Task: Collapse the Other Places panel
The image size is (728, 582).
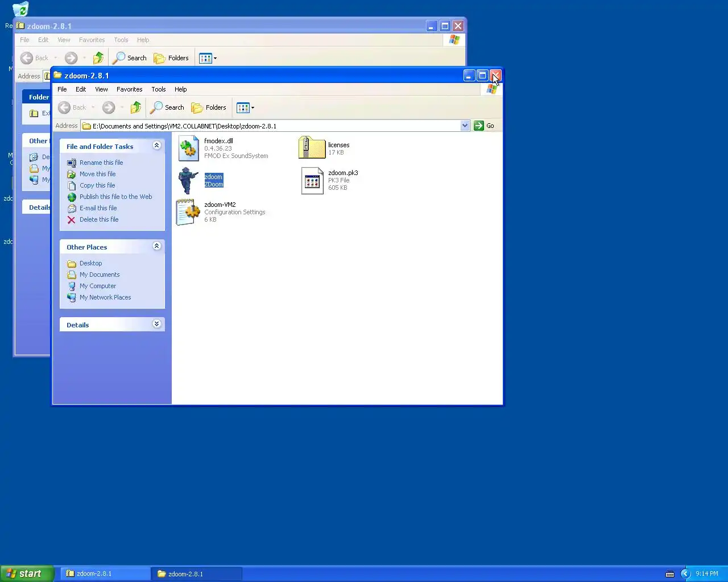Action: click(157, 246)
